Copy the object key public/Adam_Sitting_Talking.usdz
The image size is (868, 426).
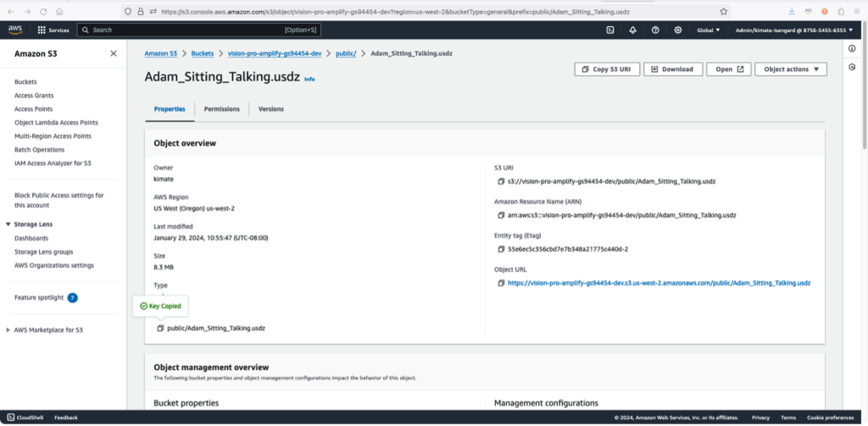[x=160, y=328]
